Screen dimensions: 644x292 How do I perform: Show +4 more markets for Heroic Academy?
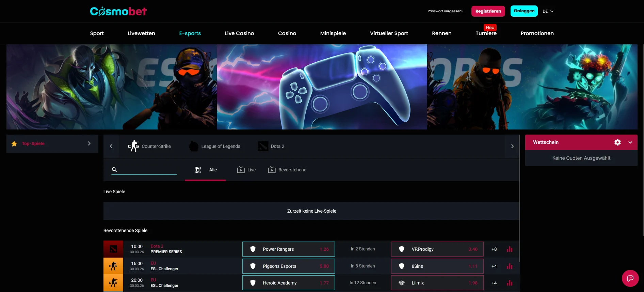click(x=494, y=283)
